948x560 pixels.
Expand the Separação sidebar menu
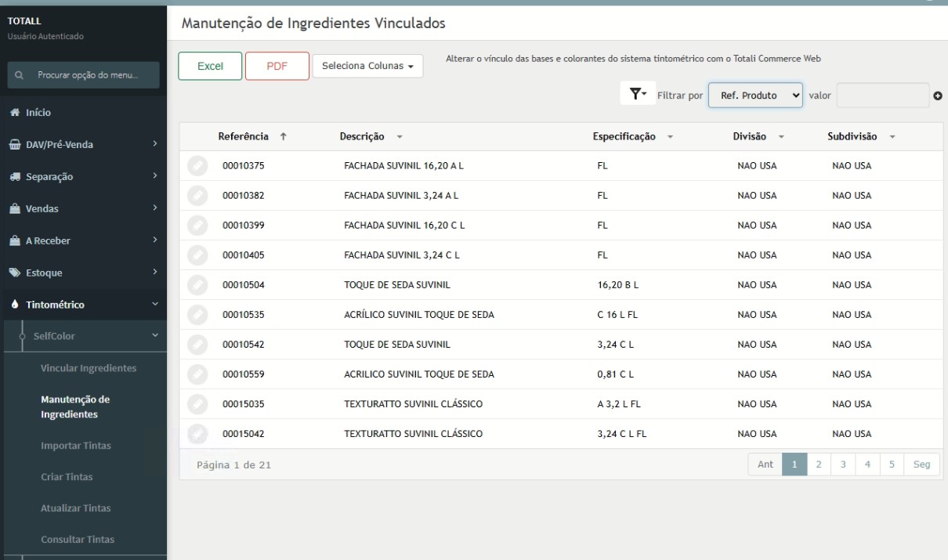[x=83, y=176]
